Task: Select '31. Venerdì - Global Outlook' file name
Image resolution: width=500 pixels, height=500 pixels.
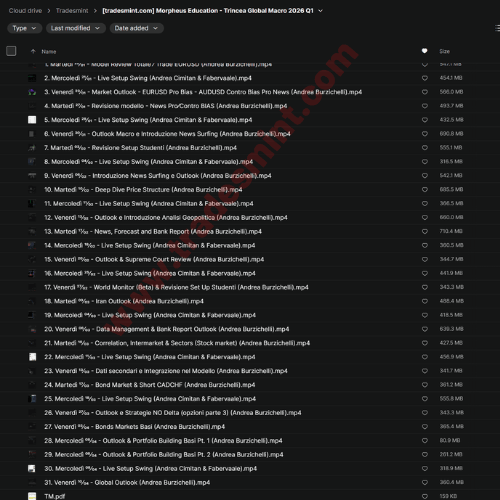Action: pos(127,483)
